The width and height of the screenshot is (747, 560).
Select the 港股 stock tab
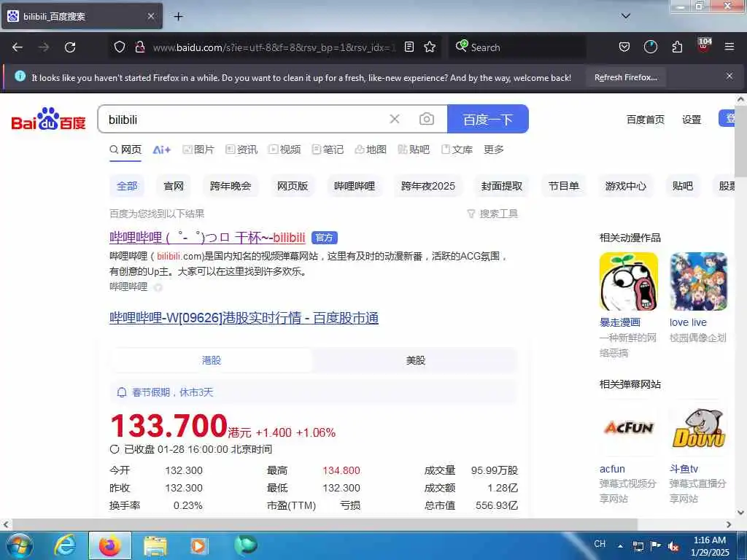point(212,360)
